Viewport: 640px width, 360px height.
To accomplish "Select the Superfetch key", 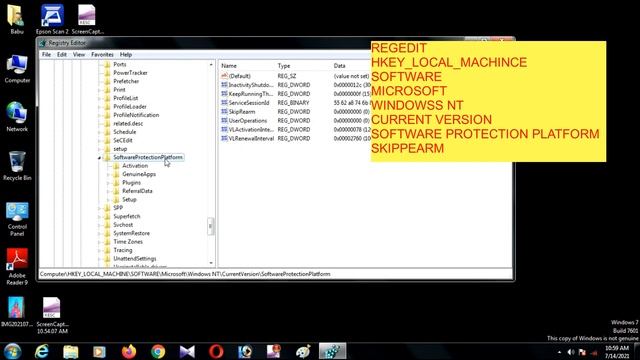I will point(127,216).
